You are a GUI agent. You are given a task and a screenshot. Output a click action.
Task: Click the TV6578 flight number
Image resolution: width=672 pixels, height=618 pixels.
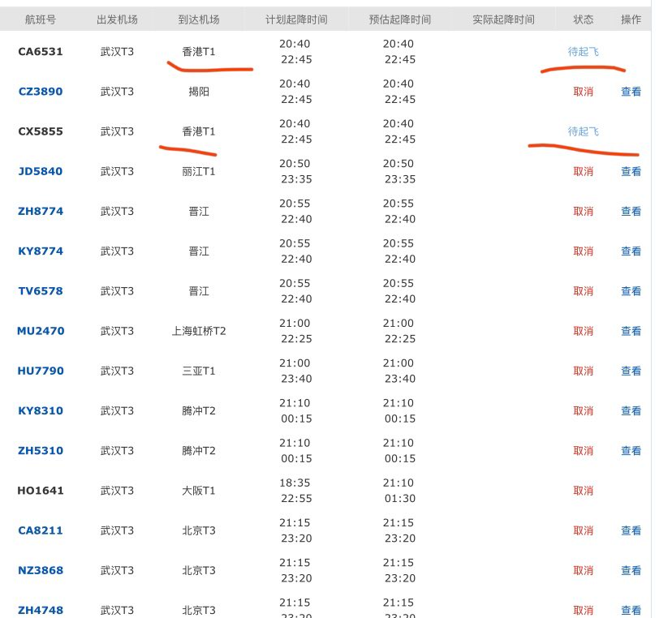(40, 291)
